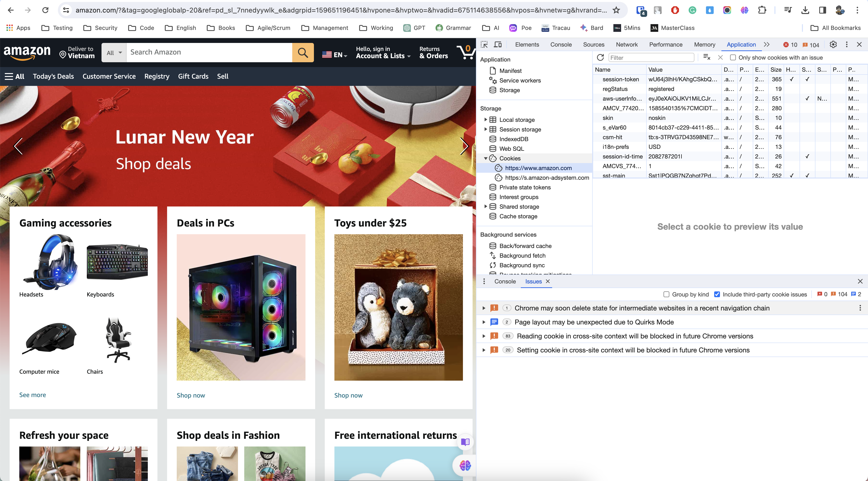Collapse the Cookies tree node

coord(486,158)
